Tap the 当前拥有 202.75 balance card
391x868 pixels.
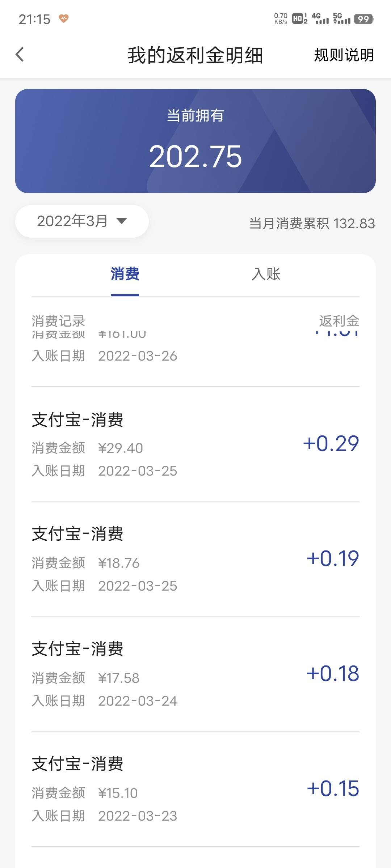195,141
